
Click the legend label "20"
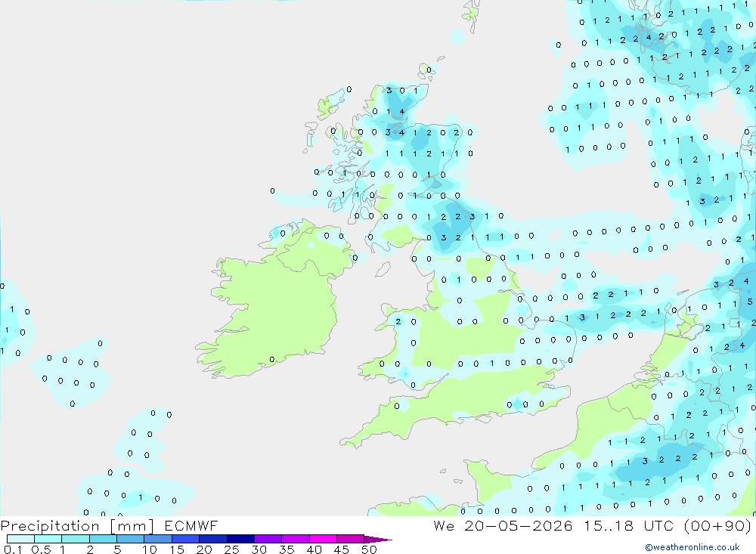[204, 549]
